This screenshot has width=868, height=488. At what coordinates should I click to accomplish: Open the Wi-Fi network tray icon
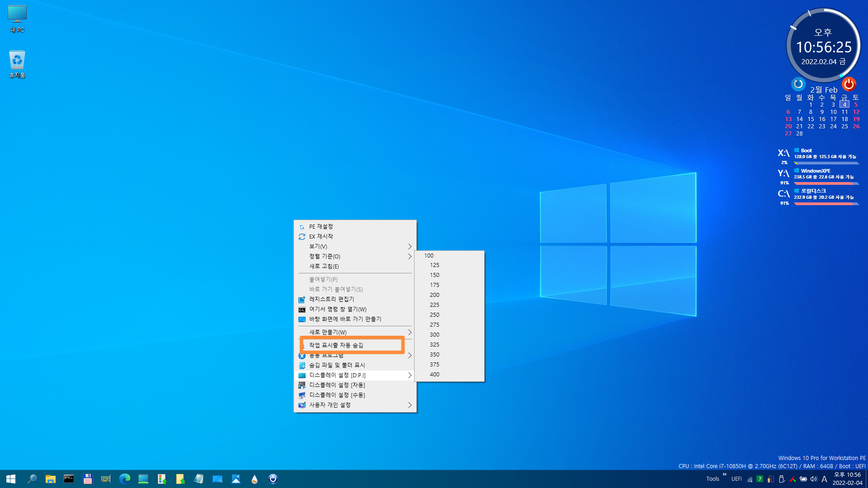coord(750,479)
